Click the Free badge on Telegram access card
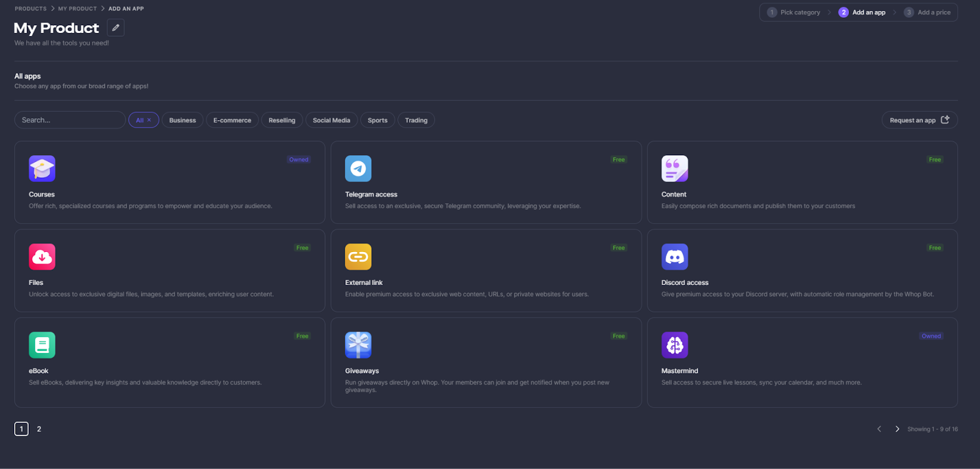This screenshot has width=980, height=469. (619, 159)
